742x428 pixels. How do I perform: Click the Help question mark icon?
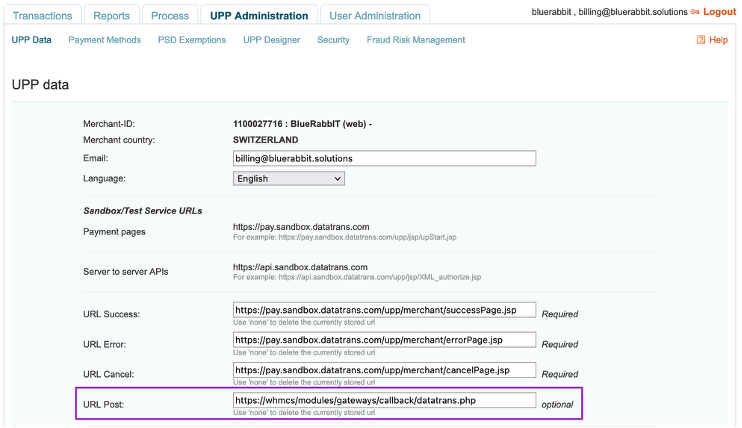700,40
